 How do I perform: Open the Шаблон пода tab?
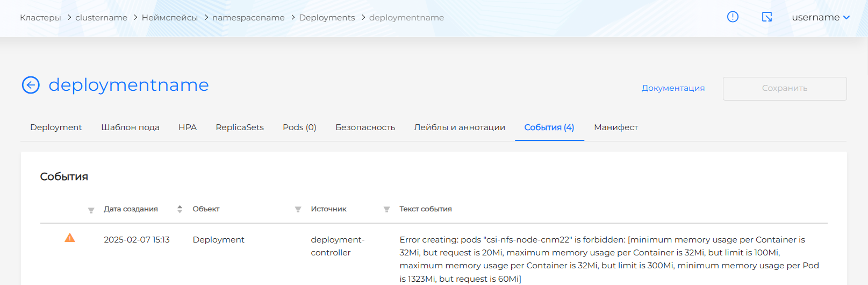[x=130, y=127]
